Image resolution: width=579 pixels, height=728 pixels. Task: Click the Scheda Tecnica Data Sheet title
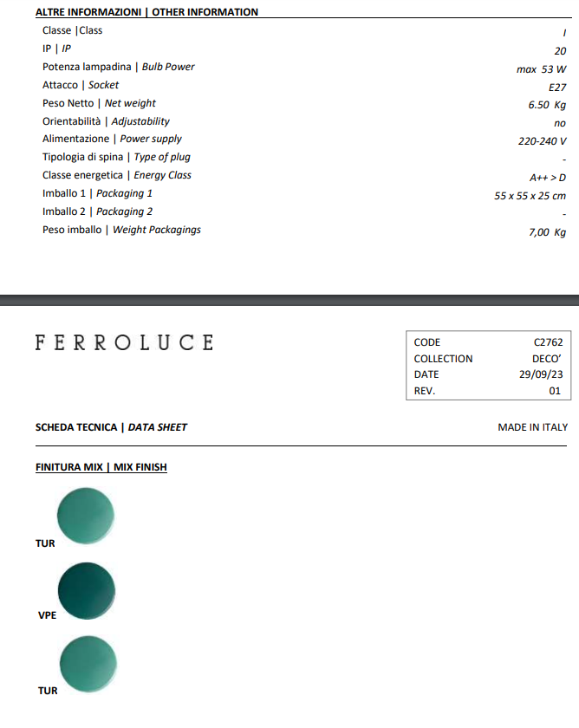tap(111, 427)
